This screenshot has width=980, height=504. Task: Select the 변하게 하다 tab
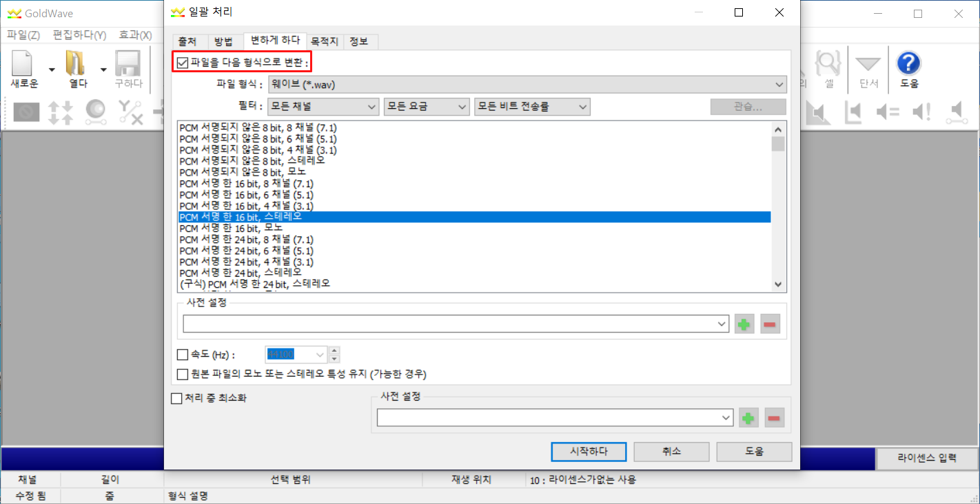[276, 41]
